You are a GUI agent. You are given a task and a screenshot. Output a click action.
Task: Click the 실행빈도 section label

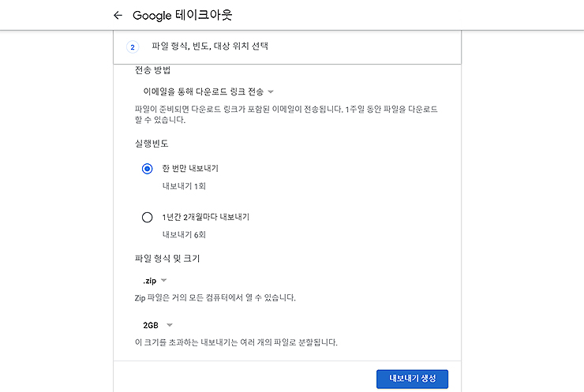(x=152, y=144)
